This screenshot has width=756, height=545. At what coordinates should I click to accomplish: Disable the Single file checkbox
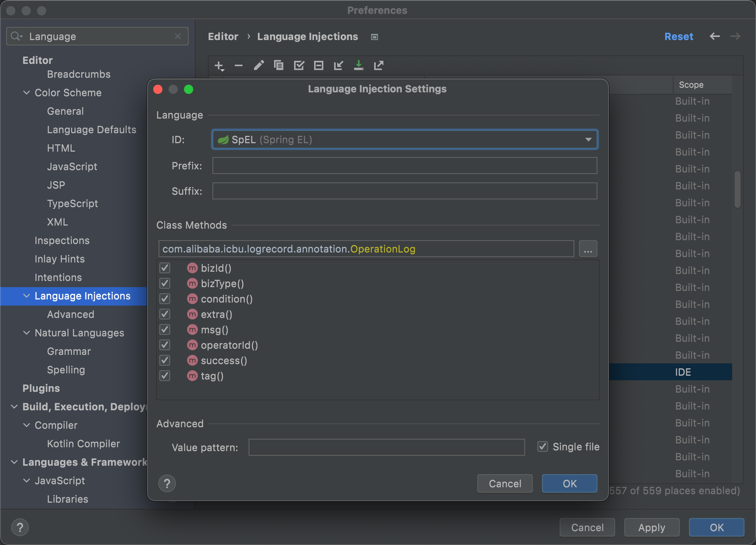click(x=543, y=446)
